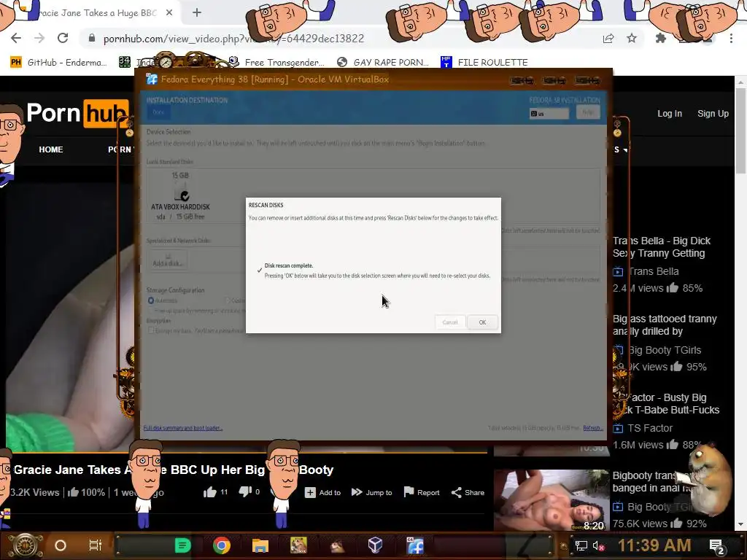The image size is (747, 560).
Task: Go to the HOME nav item
Action: (x=51, y=149)
